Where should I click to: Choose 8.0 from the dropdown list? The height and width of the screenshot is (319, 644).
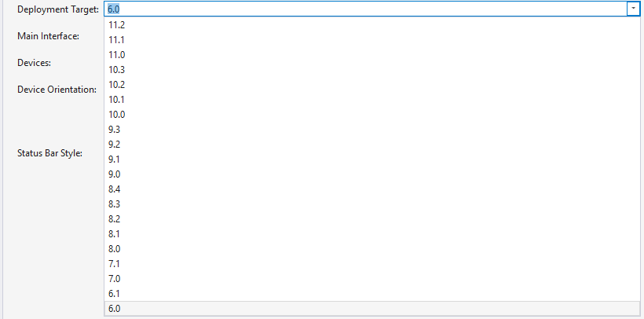point(115,249)
